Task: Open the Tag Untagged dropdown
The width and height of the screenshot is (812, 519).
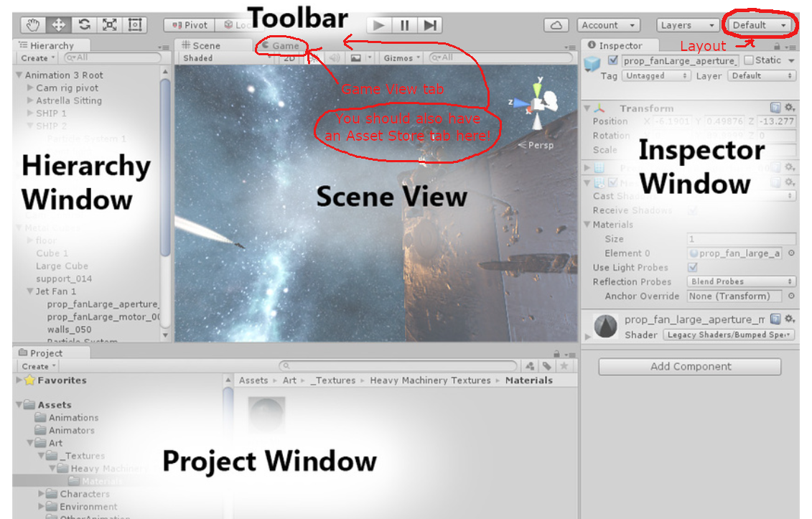Action: (x=656, y=75)
